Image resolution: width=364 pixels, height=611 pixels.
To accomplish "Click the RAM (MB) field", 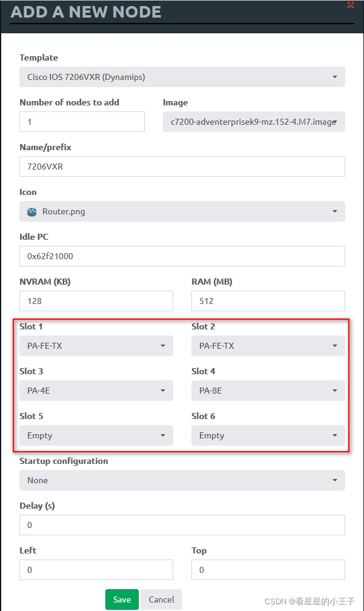I will tap(268, 301).
